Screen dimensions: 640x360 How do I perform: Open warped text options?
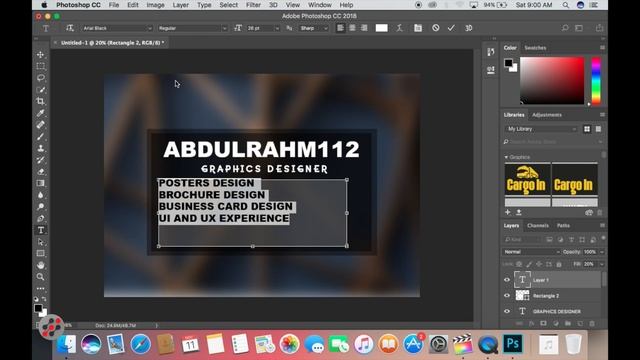(x=399, y=28)
